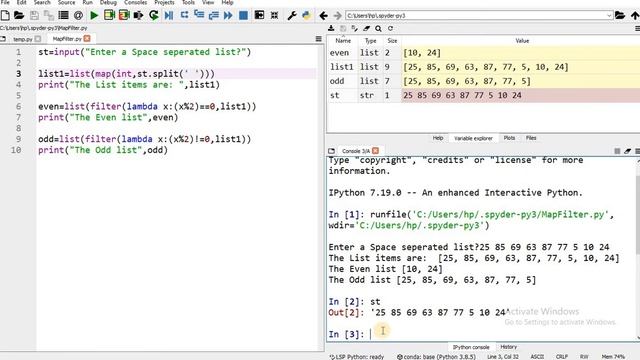Select the 'odd' variable row
The image size is (640, 360).
pos(484,81)
